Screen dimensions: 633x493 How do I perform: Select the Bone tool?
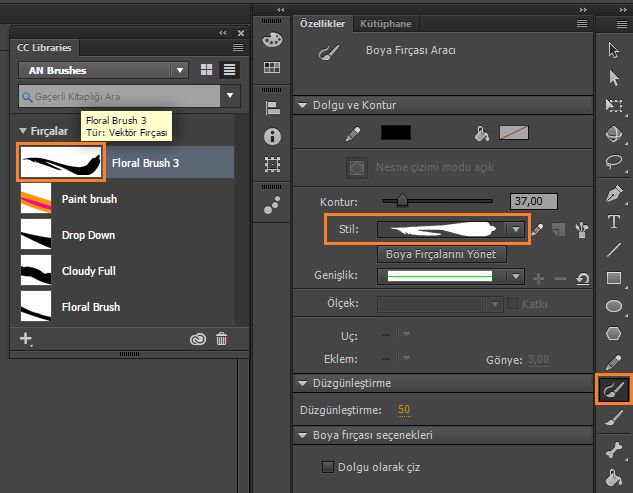pyautogui.click(x=614, y=450)
